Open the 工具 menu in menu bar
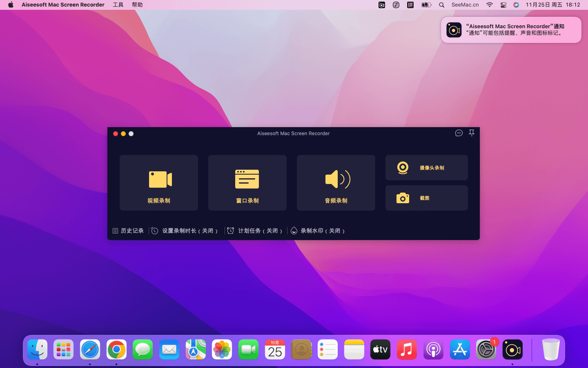The height and width of the screenshot is (368, 588). (x=118, y=5)
